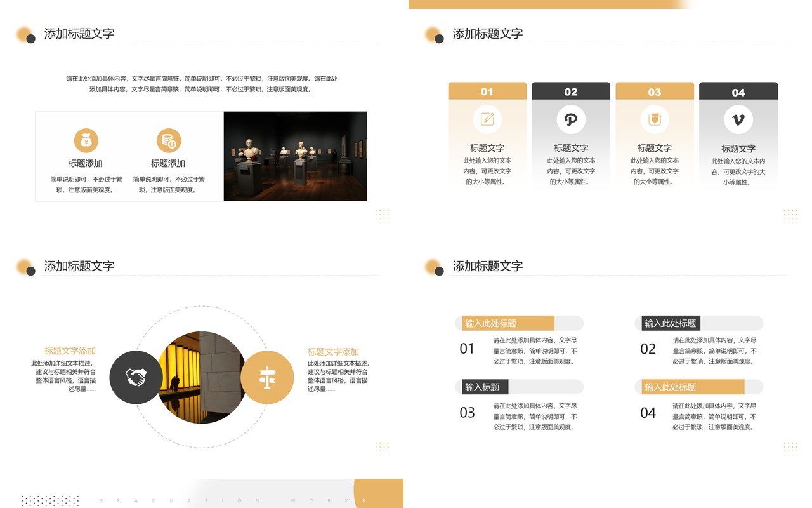Select caption text below the coin stack 标题添加
This screenshot has width=812, height=508.
point(168,184)
